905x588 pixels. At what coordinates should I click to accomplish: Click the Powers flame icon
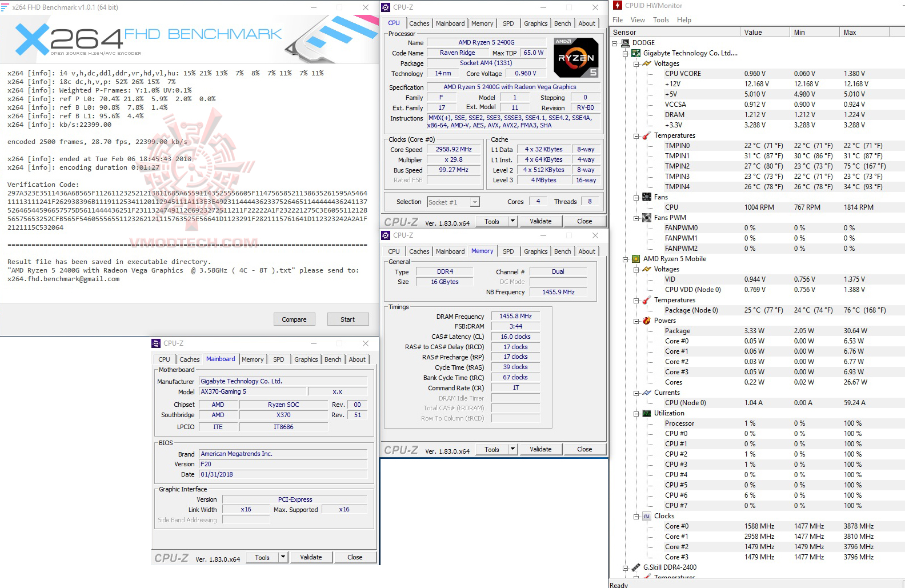pyautogui.click(x=647, y=321)
